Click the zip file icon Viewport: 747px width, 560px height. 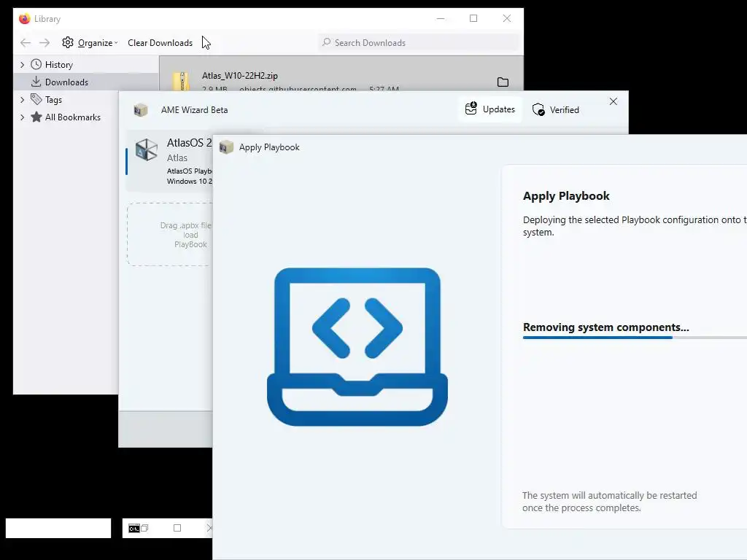tap(182, 81)
